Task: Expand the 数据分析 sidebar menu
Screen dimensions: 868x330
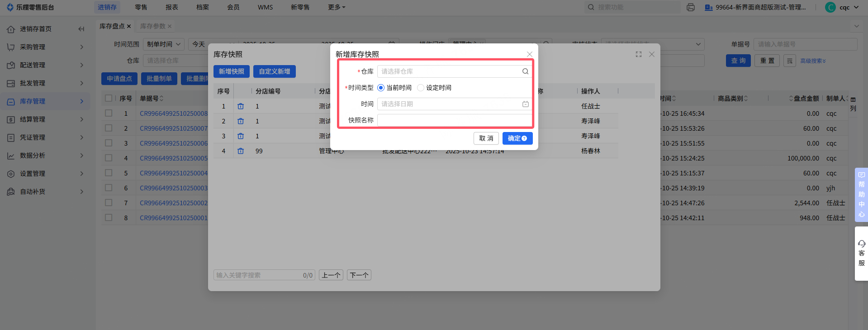Action: click(81, 156)
